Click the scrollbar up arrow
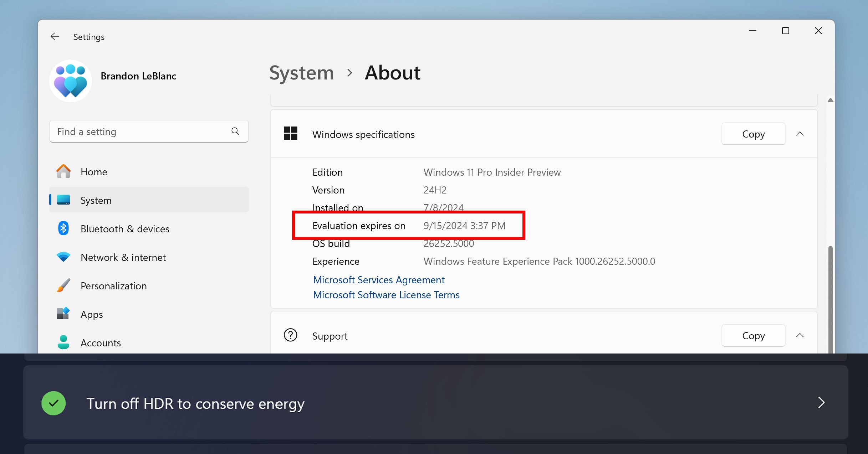The height and width of the screenshot is (454, 868). 831,100
